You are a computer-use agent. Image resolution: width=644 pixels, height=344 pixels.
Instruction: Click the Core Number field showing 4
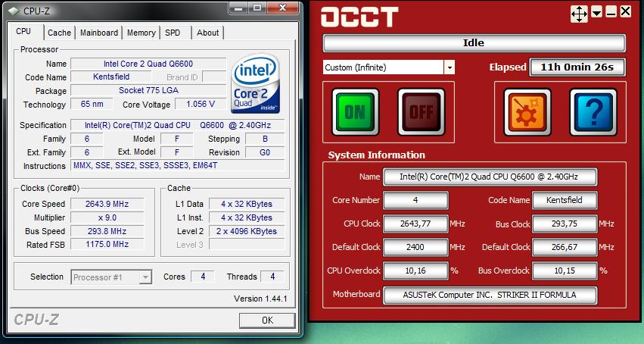(415, 200)
